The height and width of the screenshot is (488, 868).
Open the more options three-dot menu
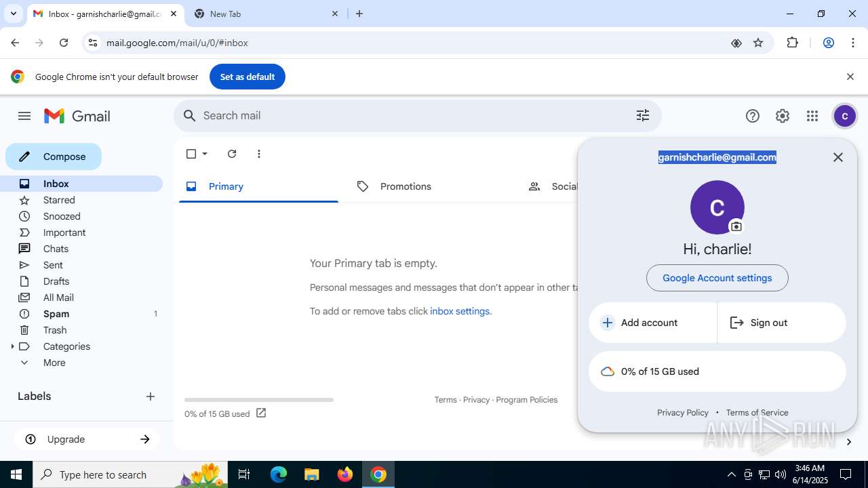(x=259, y=154)
